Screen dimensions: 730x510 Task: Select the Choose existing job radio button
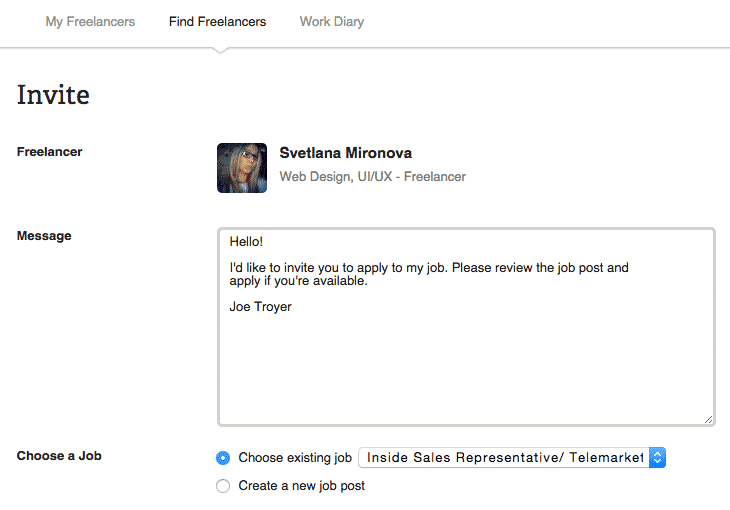(223, 458)
